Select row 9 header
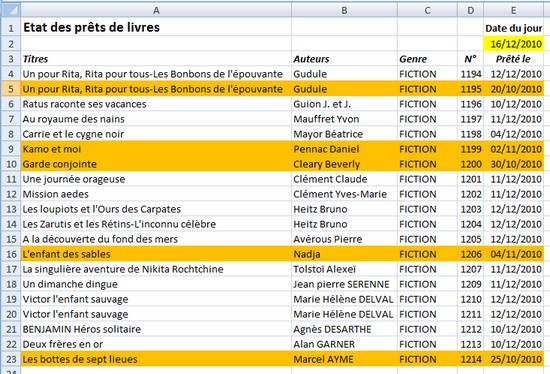550x374 pixels. tap(11, 149)
